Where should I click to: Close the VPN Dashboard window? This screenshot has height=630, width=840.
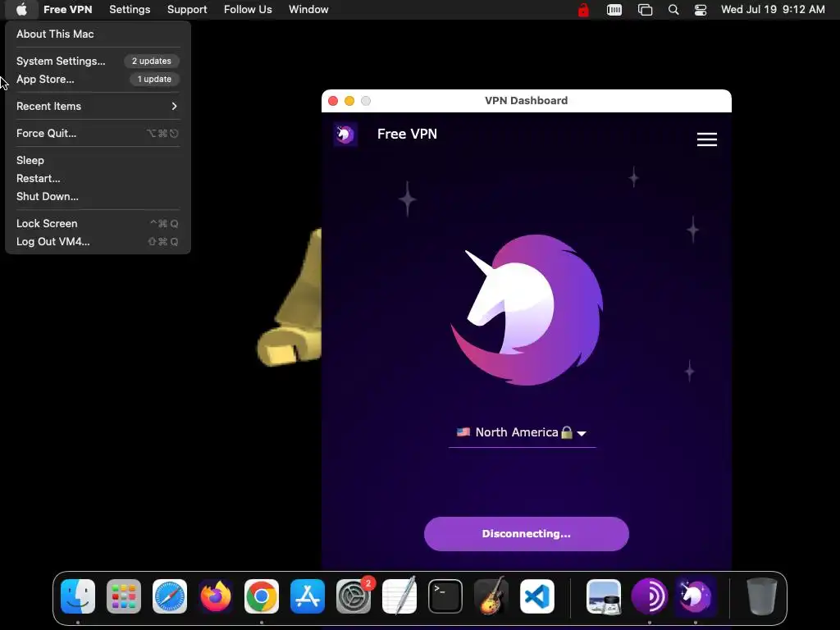coord(333,101)
